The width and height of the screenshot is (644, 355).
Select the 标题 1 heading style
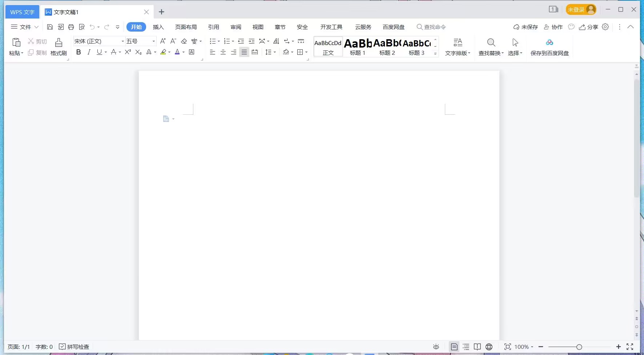pyautogui.click(x=358, y=47)
